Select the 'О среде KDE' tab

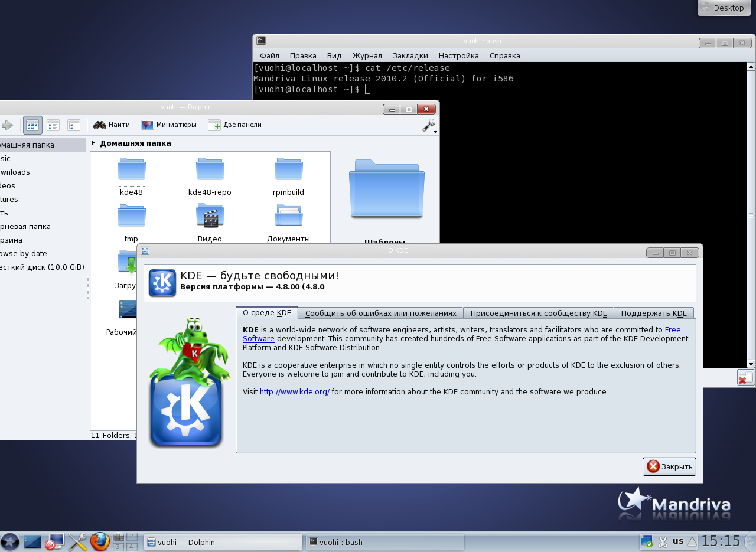click(267, 313)
